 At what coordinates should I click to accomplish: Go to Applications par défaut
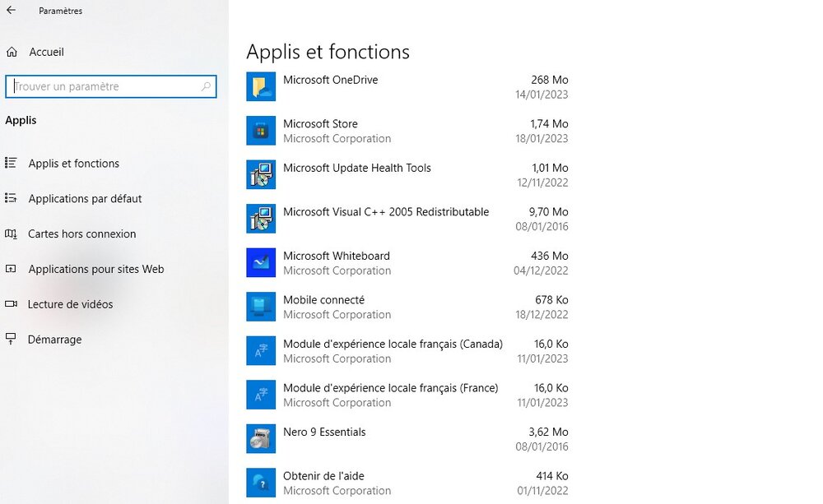85,199
